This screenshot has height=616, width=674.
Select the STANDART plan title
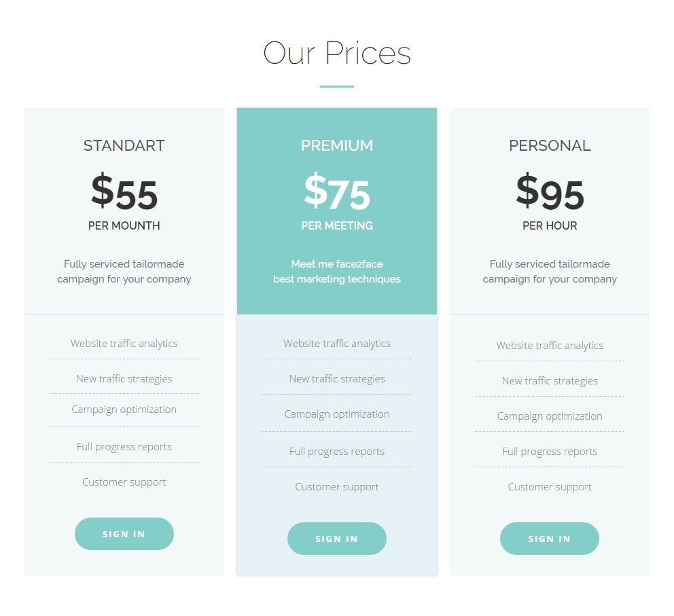pos(124,145)
